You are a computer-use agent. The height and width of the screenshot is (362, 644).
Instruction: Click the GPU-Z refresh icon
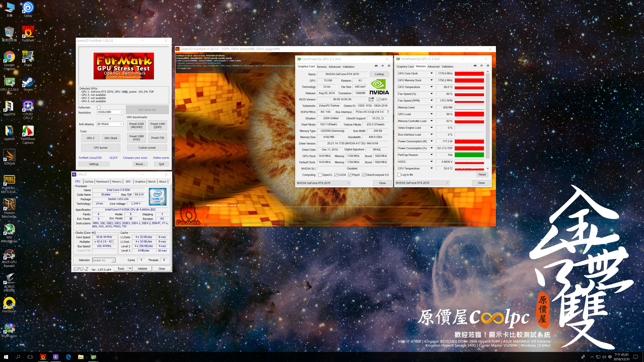point(383,66)
